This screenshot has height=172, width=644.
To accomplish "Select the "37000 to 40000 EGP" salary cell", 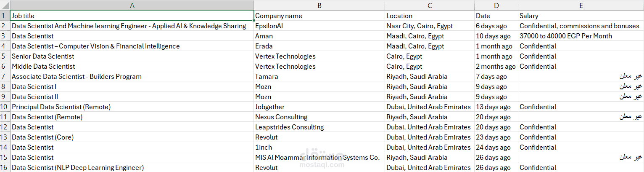I will [x=581, y=36].
